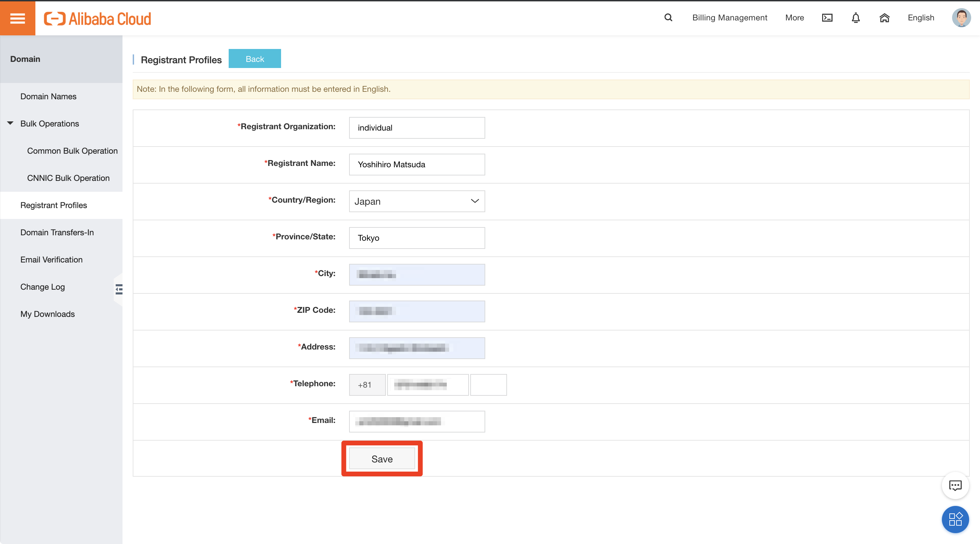Open the More menu in header
980x544 pixels.
point(794,17)
